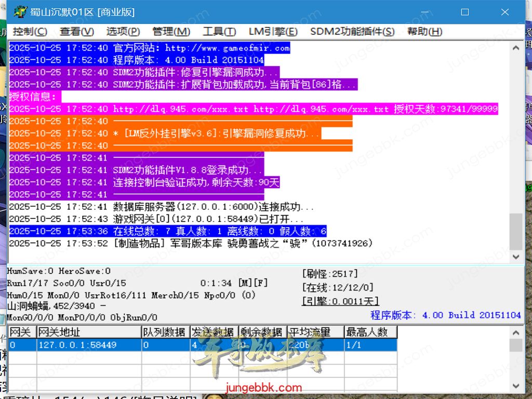
Task: Open the 管理(M) menu
Action: [171, 32]
